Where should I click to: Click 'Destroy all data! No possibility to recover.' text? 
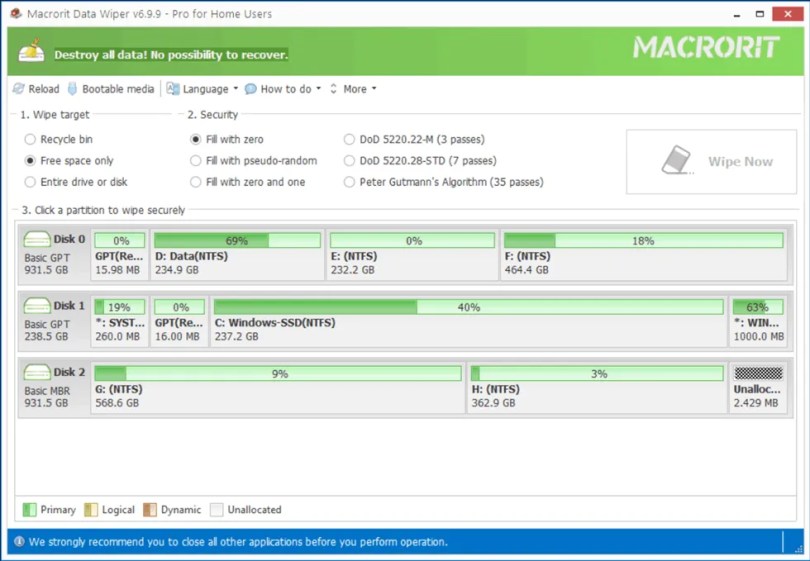[171, 55]
